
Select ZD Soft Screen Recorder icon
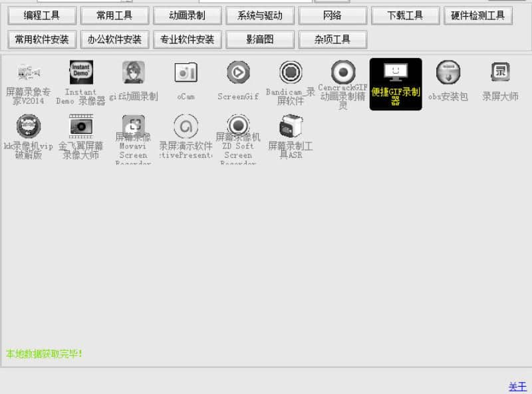(x=238, y=125)
